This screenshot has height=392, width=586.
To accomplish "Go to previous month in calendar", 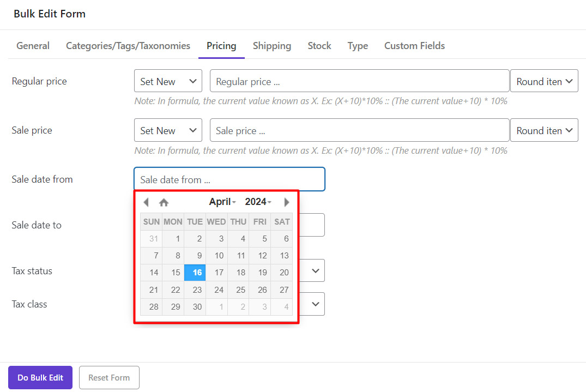I will [146, 202].
